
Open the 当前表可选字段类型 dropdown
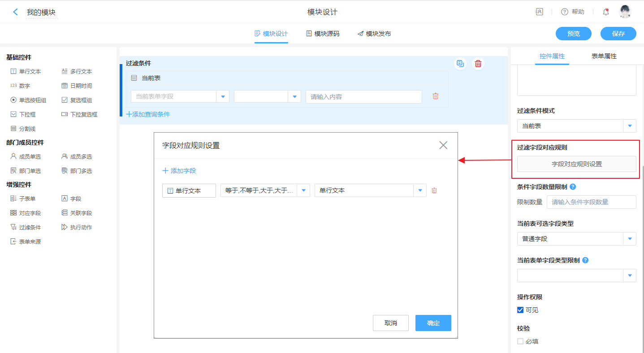click(x=630, y=239)
